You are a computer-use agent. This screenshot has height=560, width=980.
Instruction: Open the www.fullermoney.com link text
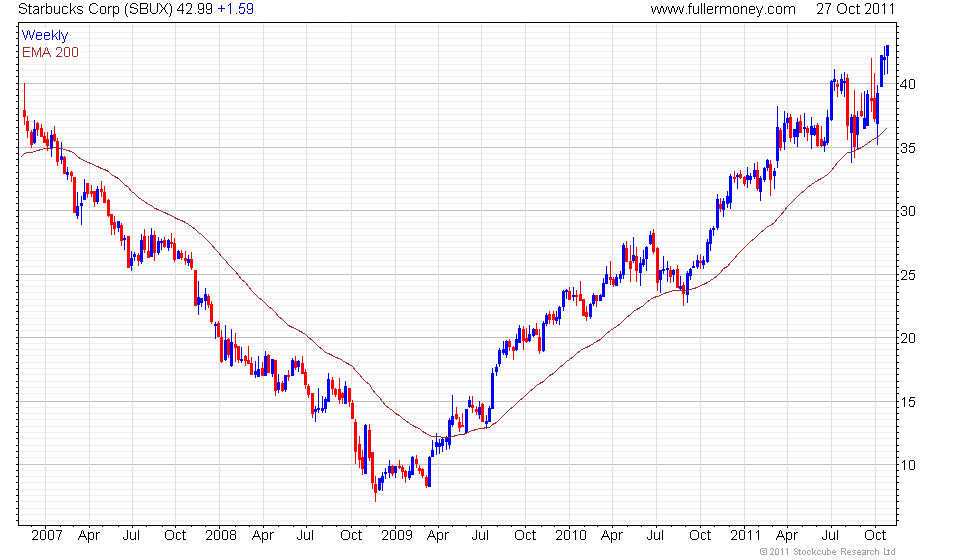click(x=723, y=9)
